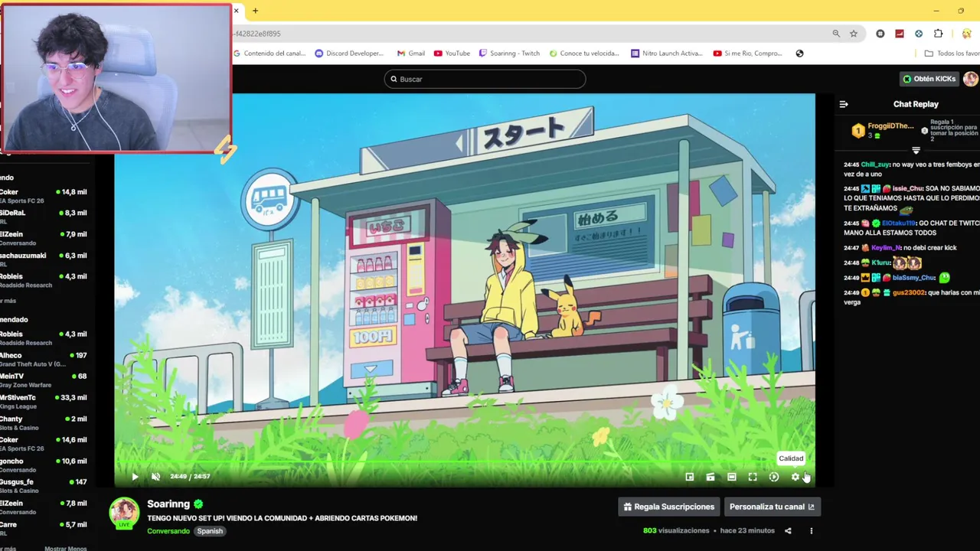Viewport: 980px width, 551px height.
Task: Click Mostrar Menos in the sidebar
Action: pyautogui.click(x=66, y=548)
